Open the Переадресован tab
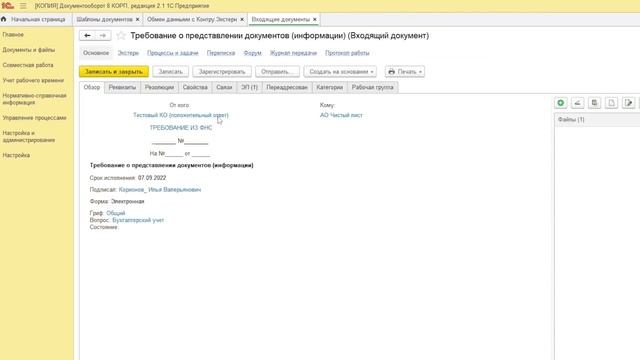Screen dimensions: 640x360 [287, 87]
